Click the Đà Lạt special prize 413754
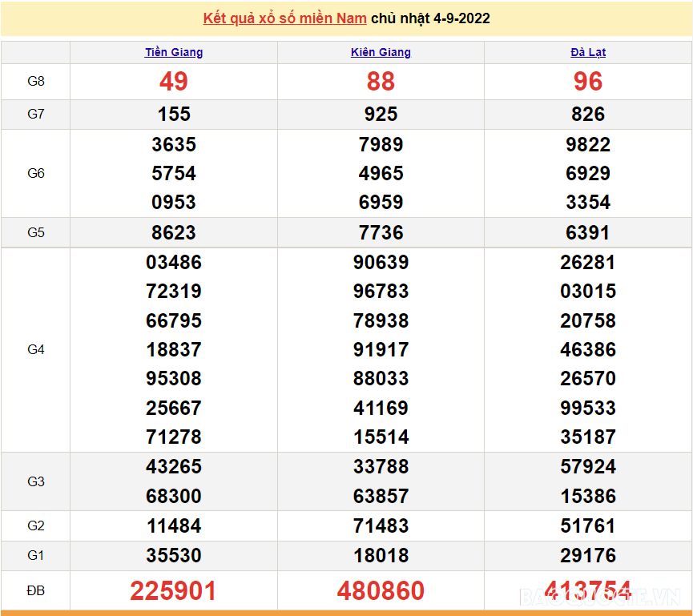 coord(588,590)
